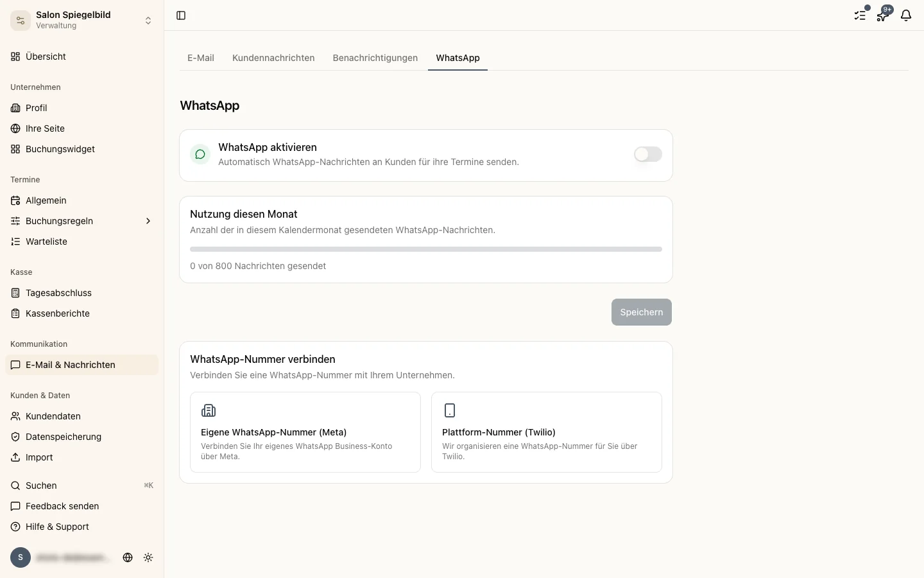Click the Buchungsregeln sliders icon
924x578 pixels.
click(15, 221)
